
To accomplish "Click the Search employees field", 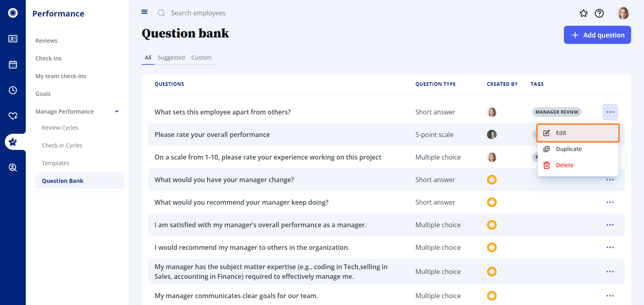I will pos(198,13).
